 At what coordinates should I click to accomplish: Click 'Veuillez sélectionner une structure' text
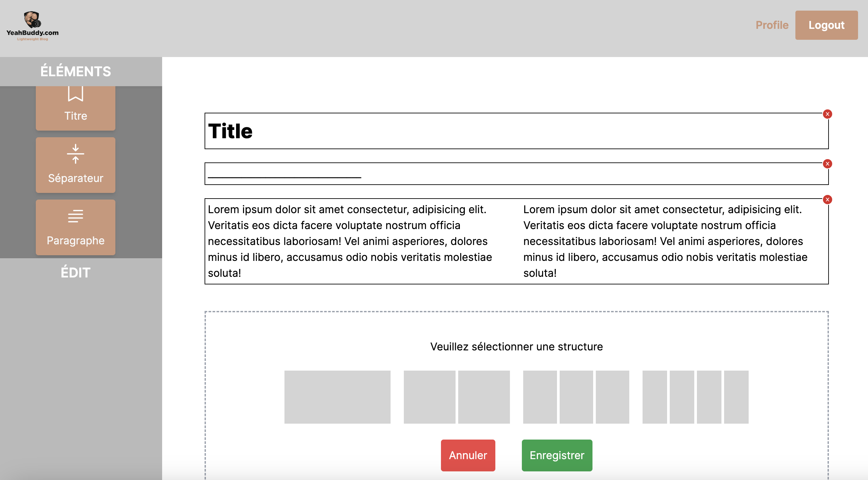pos(516,346)
